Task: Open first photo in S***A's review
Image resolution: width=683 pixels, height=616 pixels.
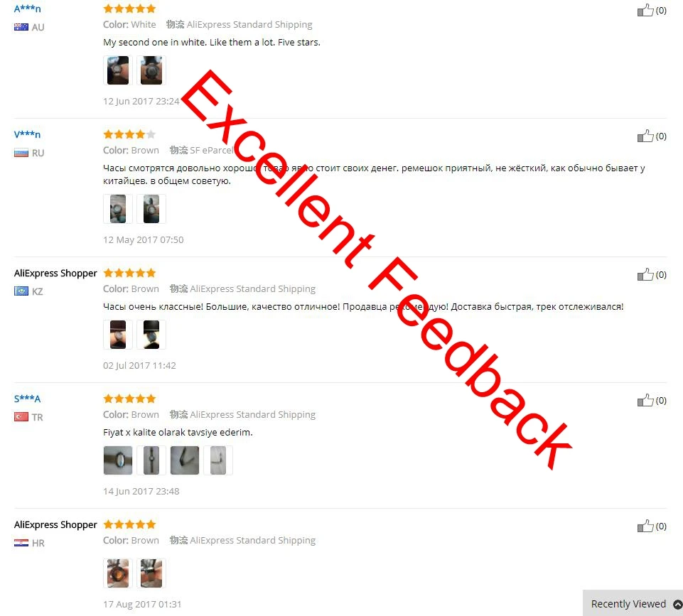Action: tap(117, 460)
